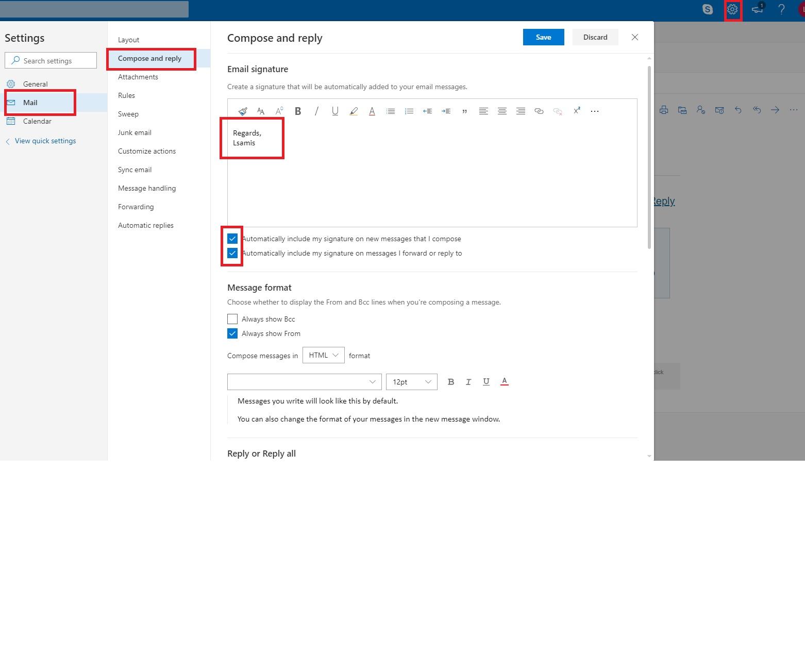Click inside the signature text area
Image resolution: width=805 pixels, height=672 pixels.
click(432, 173)
